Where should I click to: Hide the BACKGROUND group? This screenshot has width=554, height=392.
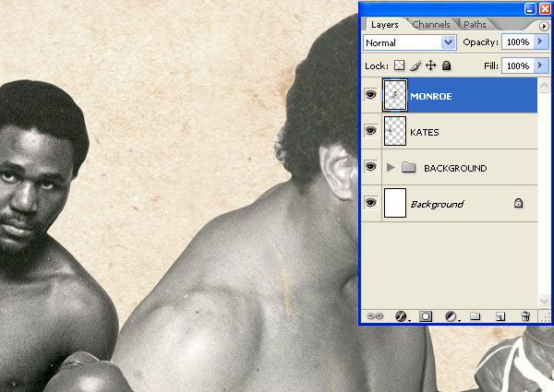pyautogui.click(x=371, y=168)
